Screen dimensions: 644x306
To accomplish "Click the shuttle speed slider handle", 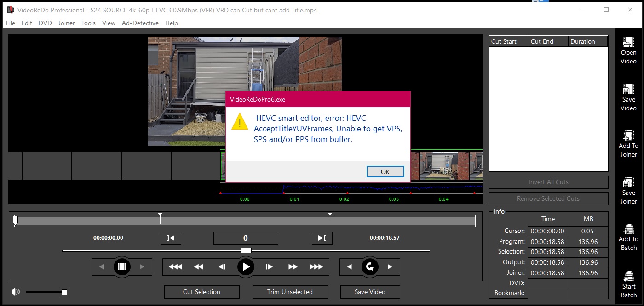I will pyautogui.click(x=246, y=250).
